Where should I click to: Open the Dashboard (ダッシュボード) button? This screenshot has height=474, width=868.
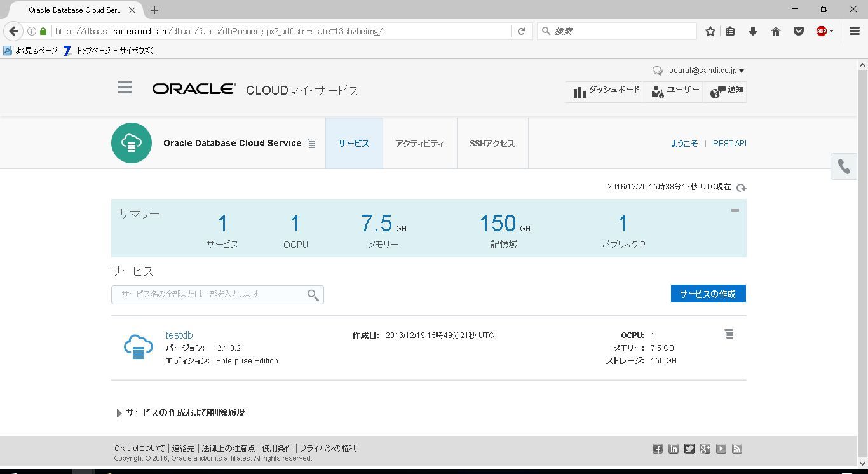[606, 91]
